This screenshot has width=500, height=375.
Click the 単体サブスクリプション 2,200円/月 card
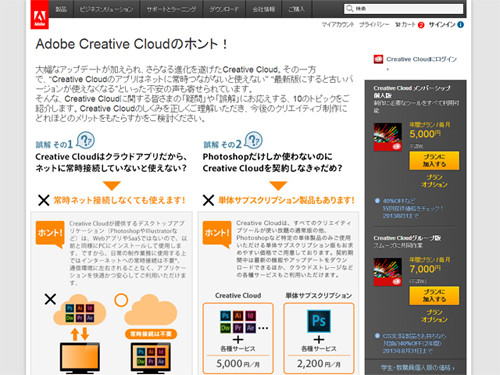click(319, 338)
